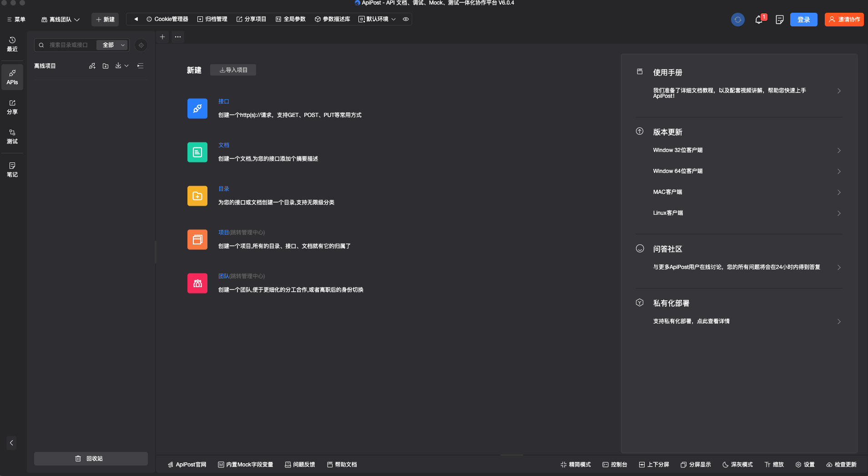The width and height of the screenshot is (868, 476).
Task: Expand the Linux客户端 row chevron
Action: pyautogui.click(x=839, y=213)
